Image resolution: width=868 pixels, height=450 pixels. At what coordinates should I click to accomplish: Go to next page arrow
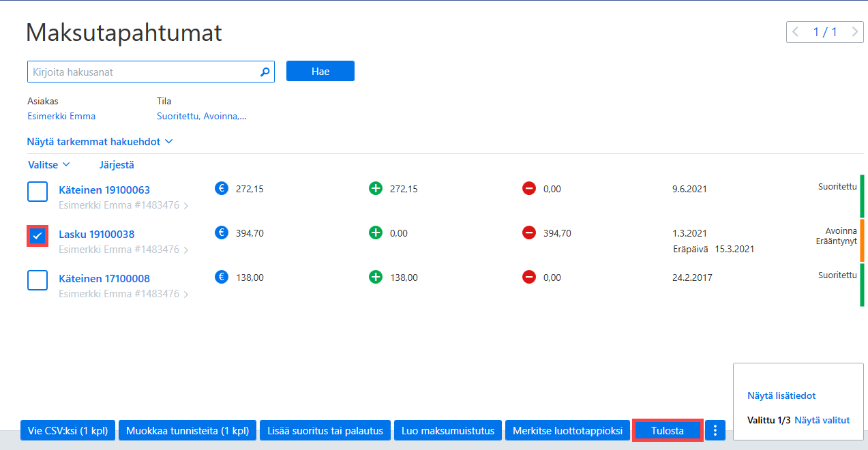tap(855, 32)
